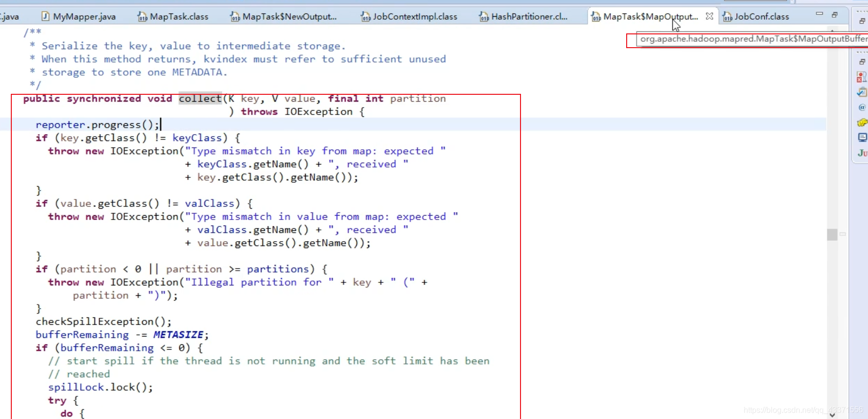Image resolution: width=868 pixels, height=419 pixels.
Task: Click 'valClass' in the value.getClass() condition
Action: (209, 204)
